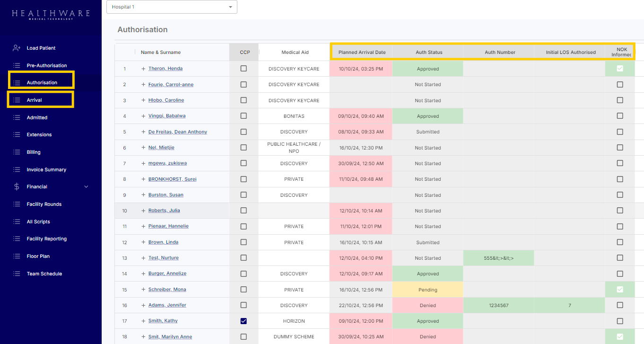Open the Hospital 1 dropdown
644x344 pixels.
coord(172,7)
